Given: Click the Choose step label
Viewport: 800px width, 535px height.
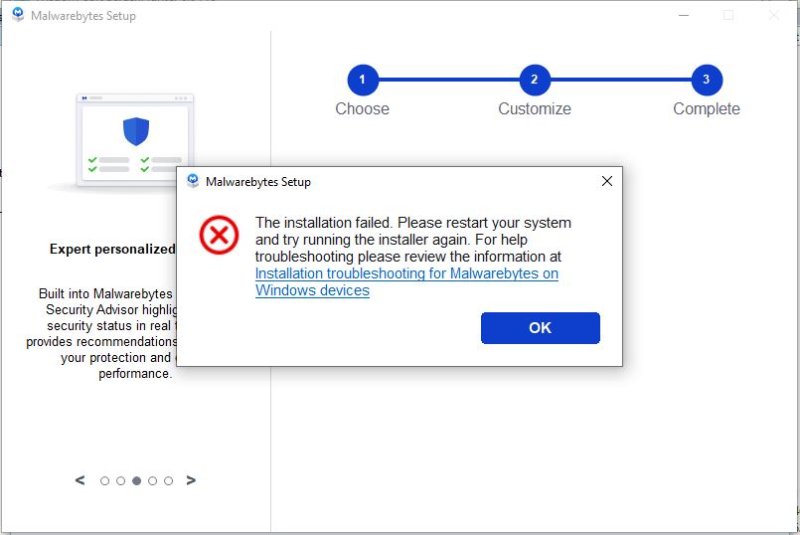Looking at the screenshot, I should pos(362,109).
